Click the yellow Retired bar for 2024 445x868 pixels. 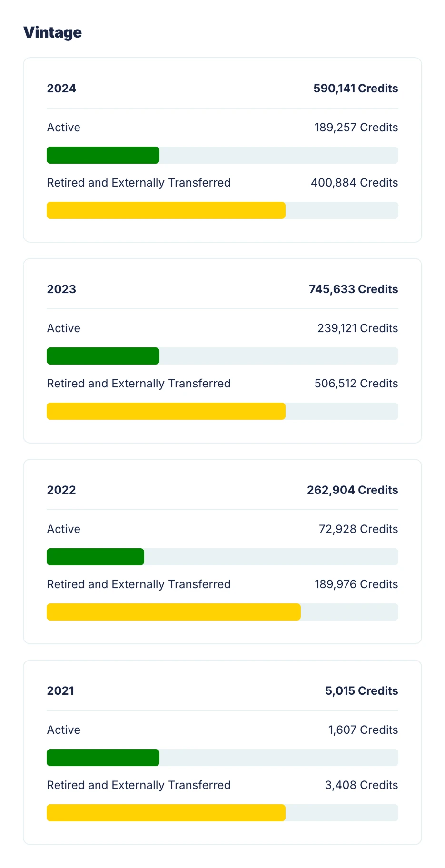click(166, 210)
